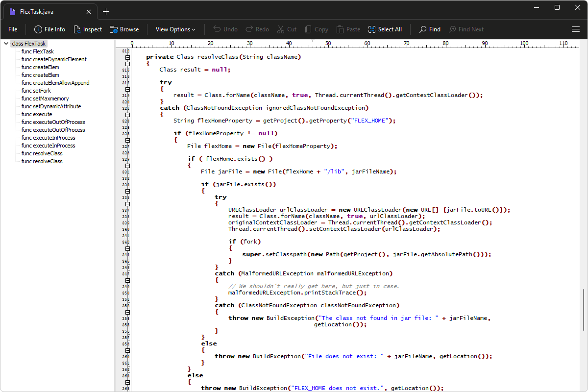Open the hamburger menu on the toolbar's right
588x392 pixels.
[576, 29]
